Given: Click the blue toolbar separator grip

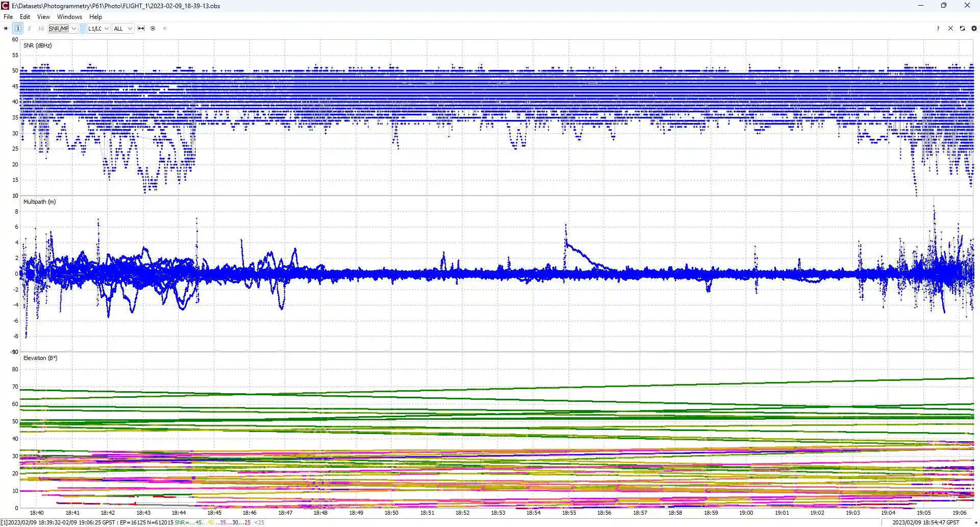Looking at the screenshot, I should (83, 29).
